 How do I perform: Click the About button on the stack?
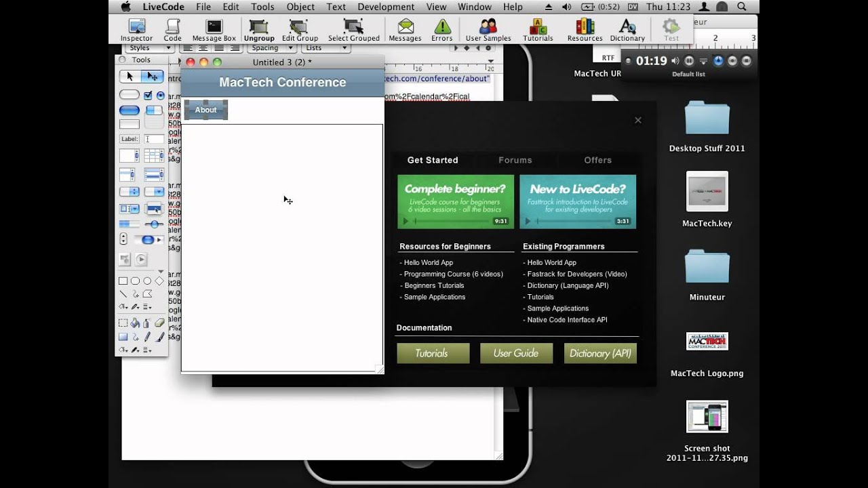pyautogui.click(x=206, y=110)
